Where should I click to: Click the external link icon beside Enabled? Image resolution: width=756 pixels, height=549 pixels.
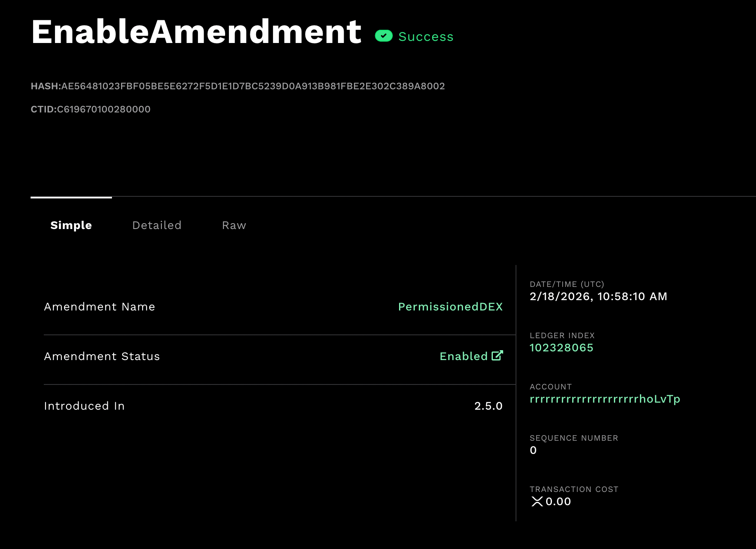pos(497,356)
